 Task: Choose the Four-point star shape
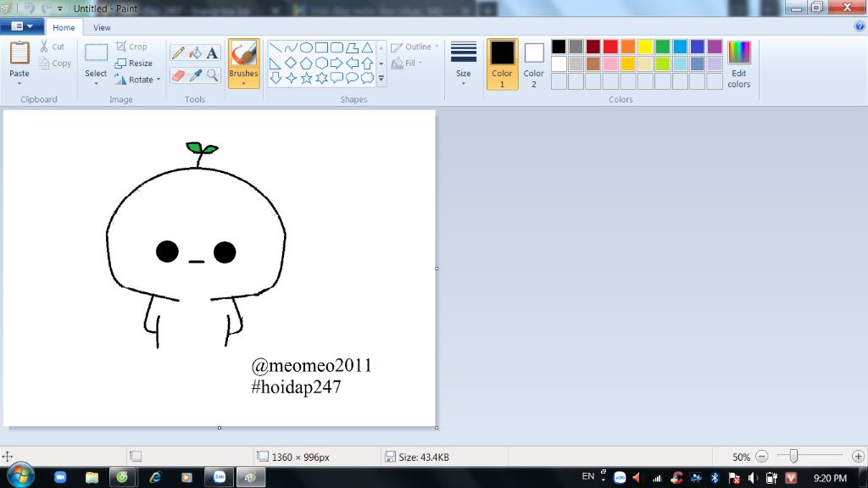(x=291, y=78)
